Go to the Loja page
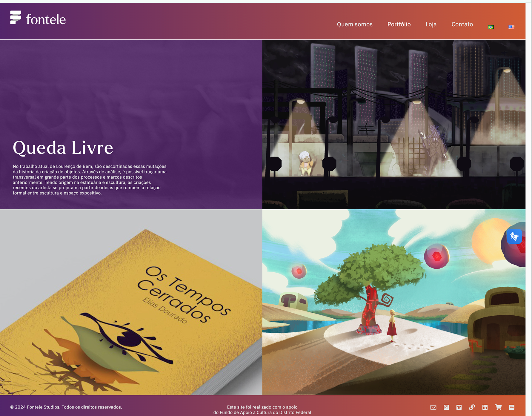 pyautogui.click(x=431, y=24)
